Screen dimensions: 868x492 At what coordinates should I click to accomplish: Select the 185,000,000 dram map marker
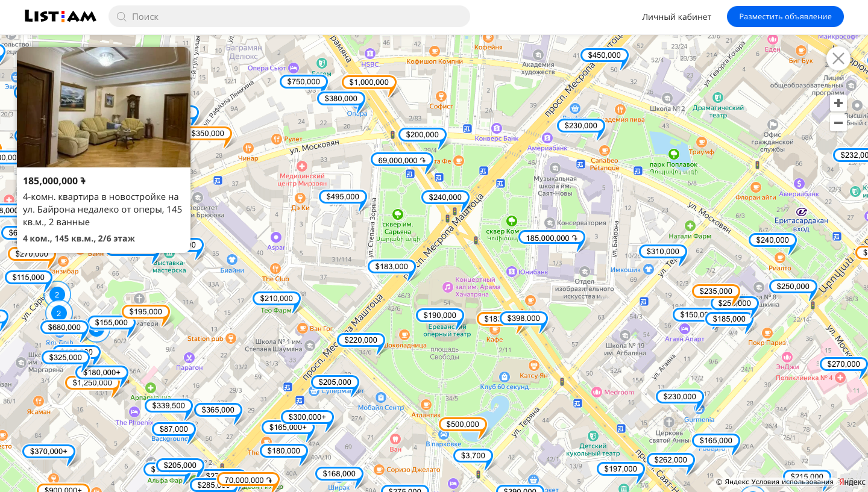(x=552, y=238)
